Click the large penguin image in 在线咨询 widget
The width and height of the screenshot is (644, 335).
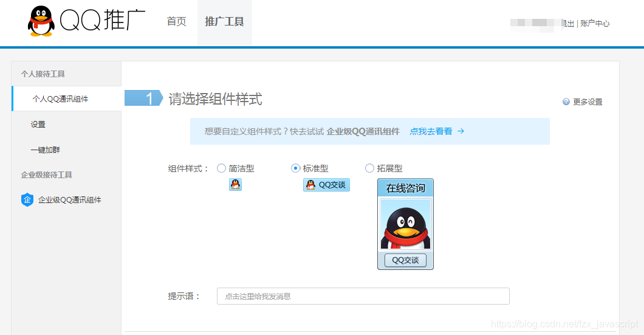(x=405, y=224)
